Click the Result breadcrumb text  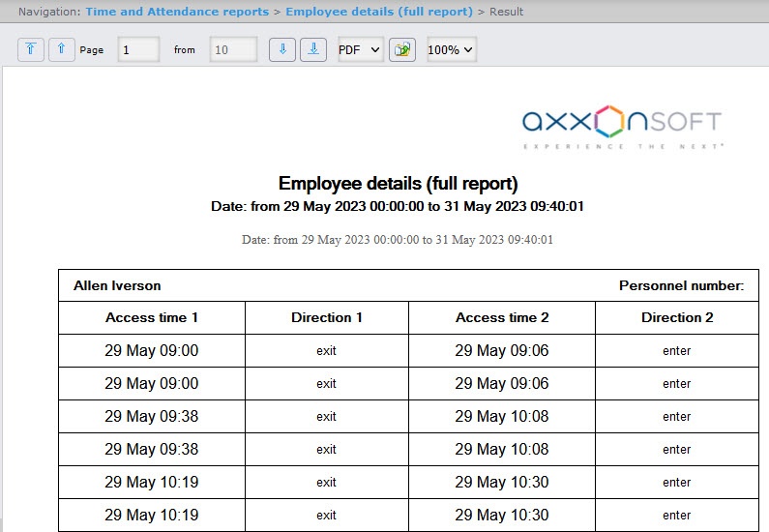click(x=506, y=12)
